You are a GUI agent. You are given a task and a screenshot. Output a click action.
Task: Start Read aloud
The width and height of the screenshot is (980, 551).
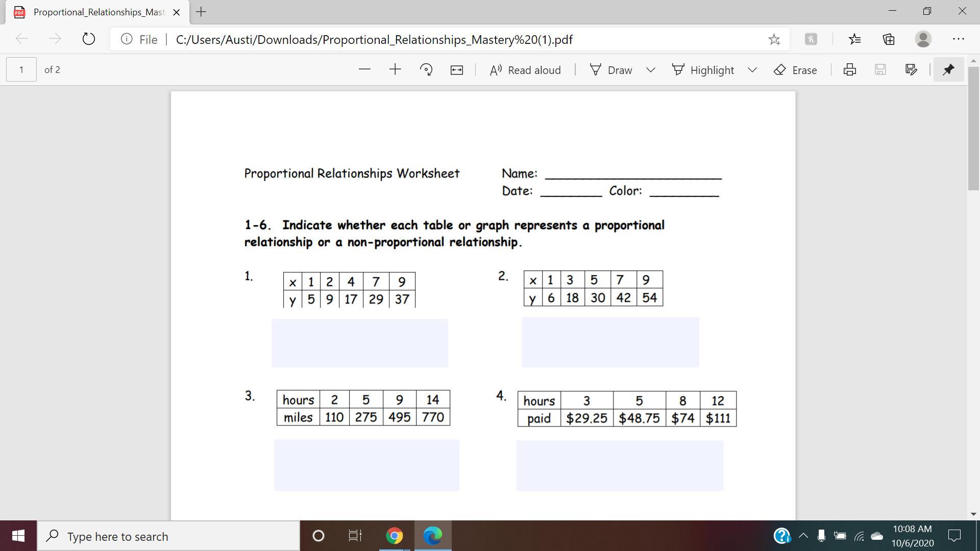pos(525,70)
